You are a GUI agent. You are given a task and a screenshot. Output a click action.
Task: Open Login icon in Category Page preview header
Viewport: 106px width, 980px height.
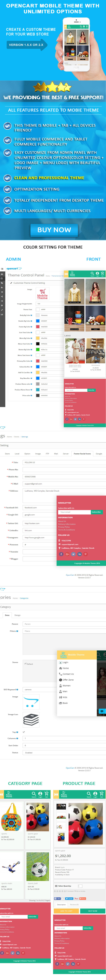click(40, 794)
